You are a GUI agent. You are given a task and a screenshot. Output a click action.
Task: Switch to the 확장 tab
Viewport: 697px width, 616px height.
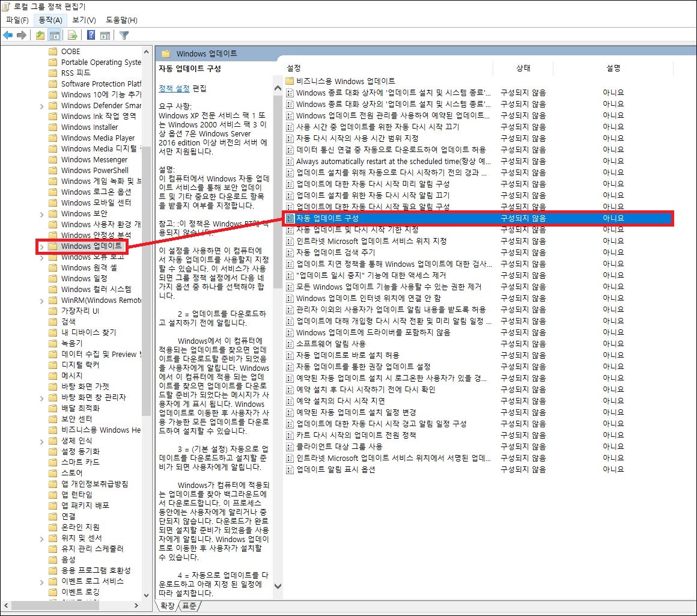click(x=168, y=606)
